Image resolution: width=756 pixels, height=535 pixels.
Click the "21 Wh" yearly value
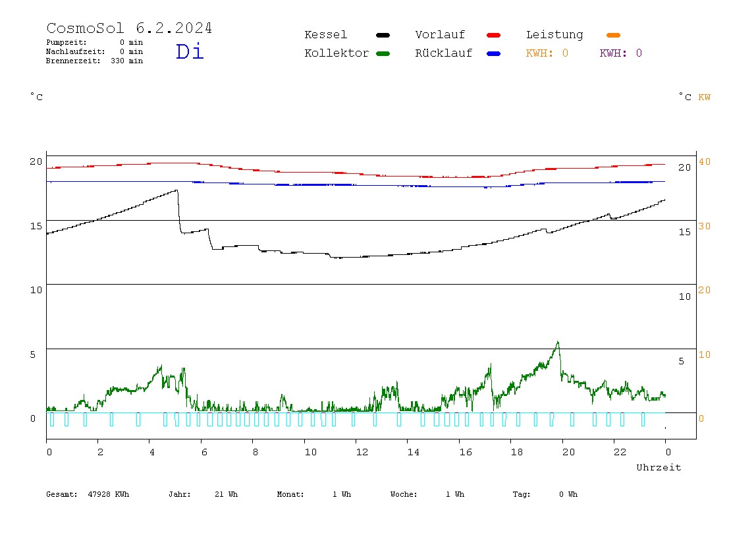coord(226,494)
